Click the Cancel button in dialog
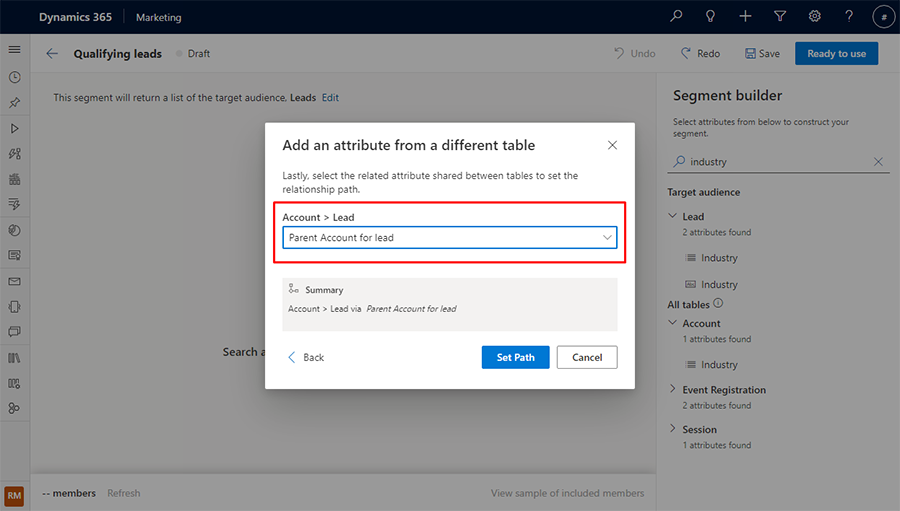The height and width of the screenshot is (511, 900). tap(587, 357)
